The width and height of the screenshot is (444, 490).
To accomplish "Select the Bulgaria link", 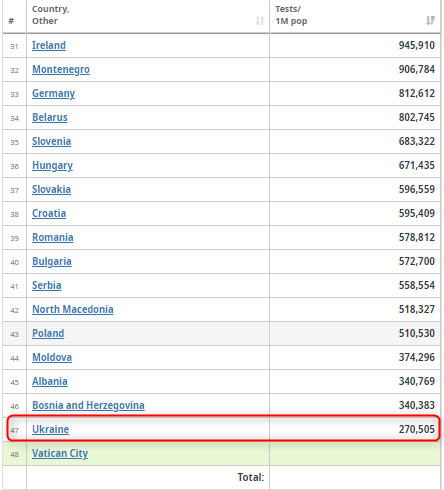I will [x=52, y=261].
